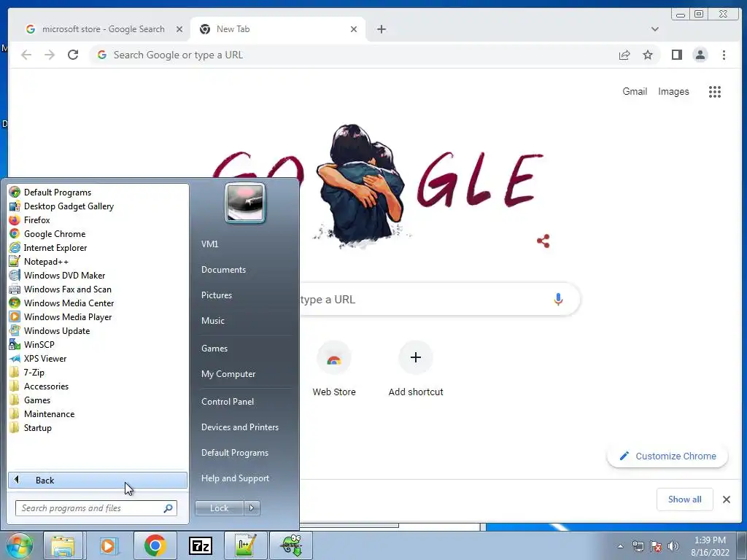Click Customize Chrome
Image resolution: width=747 pixels, height=560 pixels.
667,456
